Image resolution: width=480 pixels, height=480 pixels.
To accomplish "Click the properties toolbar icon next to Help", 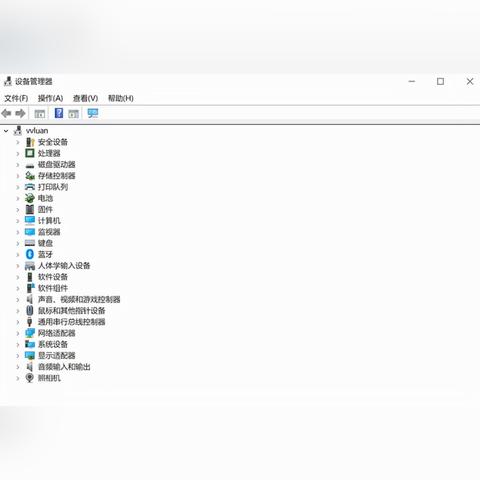I will [73, 114].
